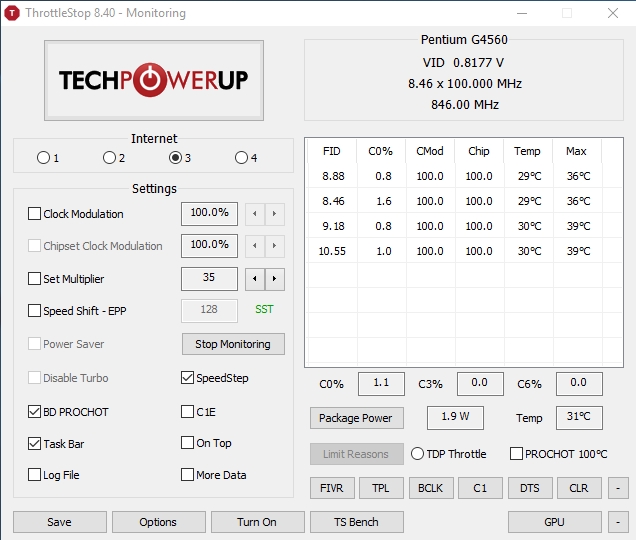The height and width of the screenshot is (540, 636).
Task: Increase Clock Modulation with right arrow
Action: coord(275,214)
